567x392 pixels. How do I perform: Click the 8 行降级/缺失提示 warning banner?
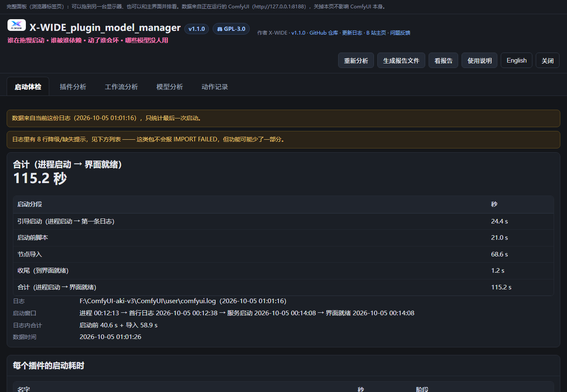point(283,140)
